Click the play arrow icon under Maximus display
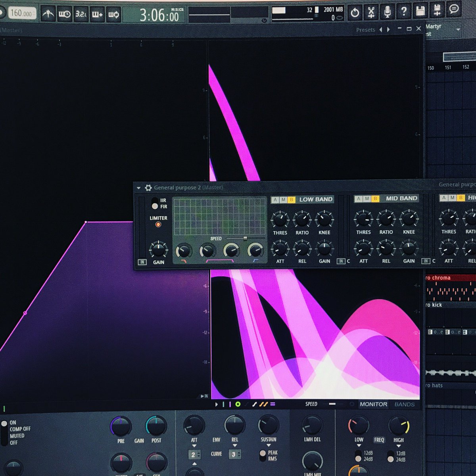This screenshot has height=476, width=476. tap(216, 404)
